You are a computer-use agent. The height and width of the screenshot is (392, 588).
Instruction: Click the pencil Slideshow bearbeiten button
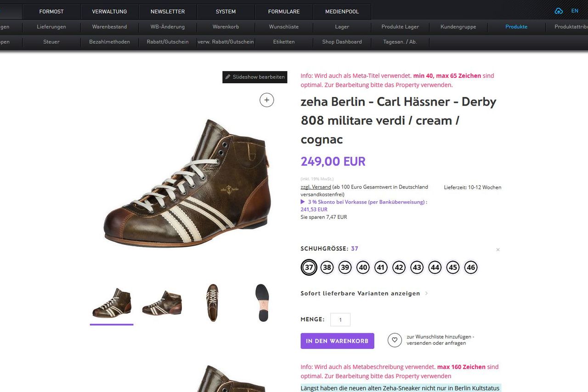pyautogui.click(x=255, y=77)
